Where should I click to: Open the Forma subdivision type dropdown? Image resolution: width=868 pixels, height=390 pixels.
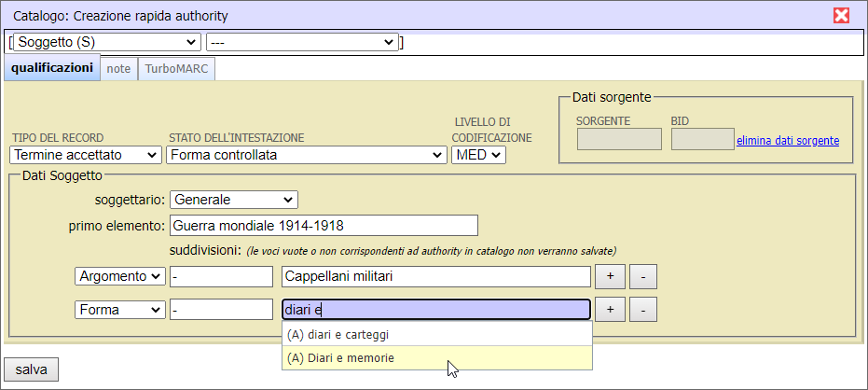point(119,310)
